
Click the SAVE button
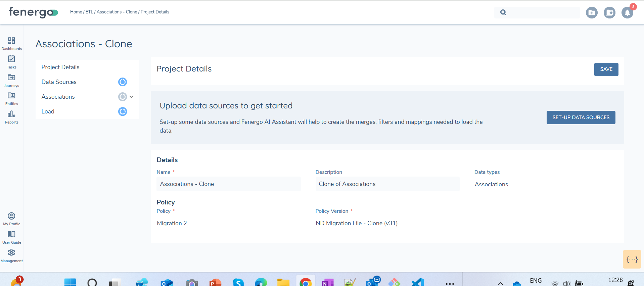pos(606,69)
